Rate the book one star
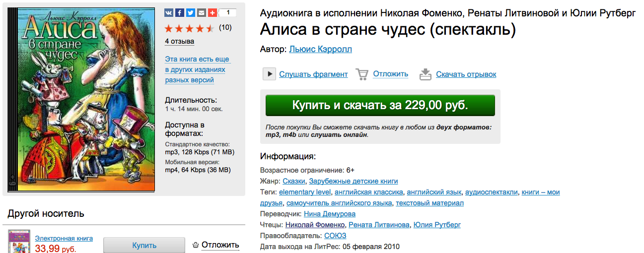 click(x=169, y=28)
